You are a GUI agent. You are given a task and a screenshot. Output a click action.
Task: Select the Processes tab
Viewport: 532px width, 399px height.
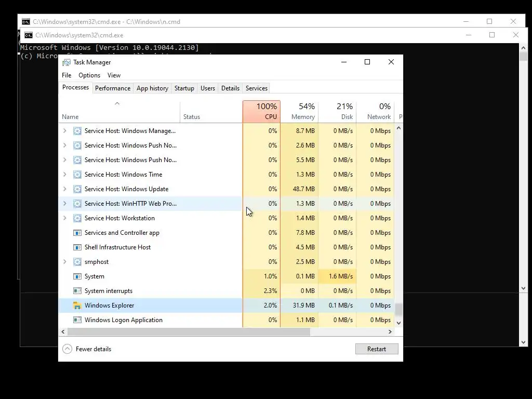click(x=75, y=87)
